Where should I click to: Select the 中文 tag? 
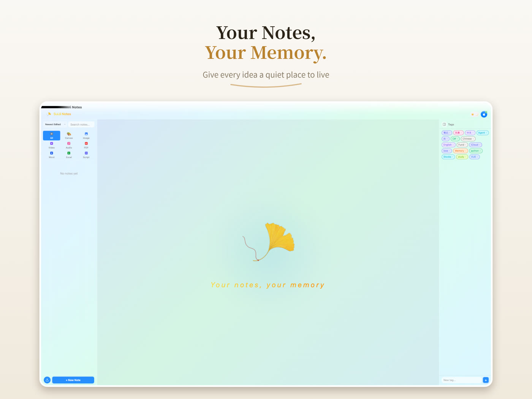coord(470,133)
